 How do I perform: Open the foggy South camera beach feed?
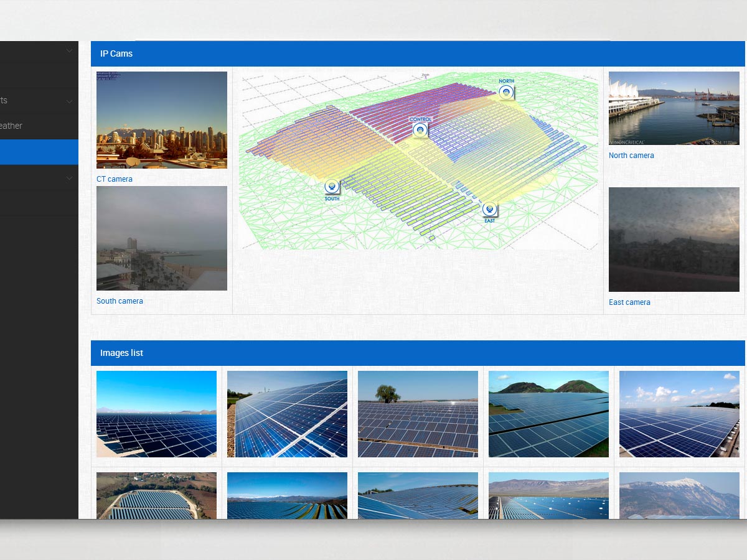[162, 238]
